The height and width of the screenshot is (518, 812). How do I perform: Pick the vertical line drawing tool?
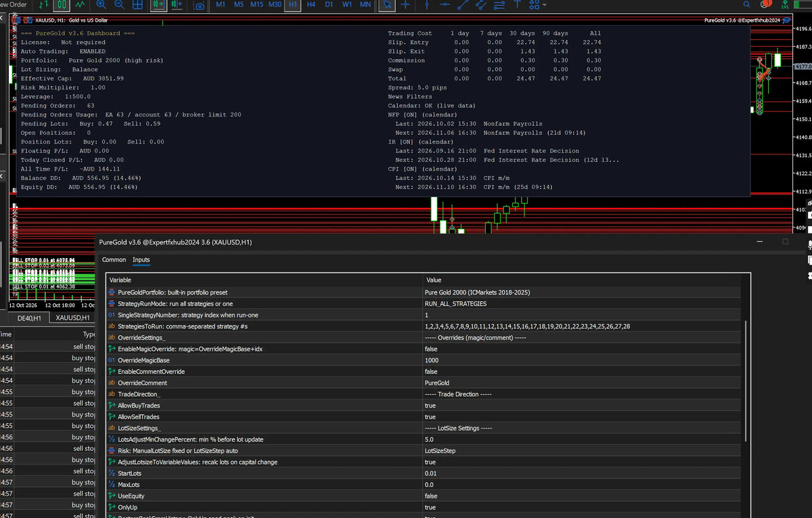coord(426,5)
